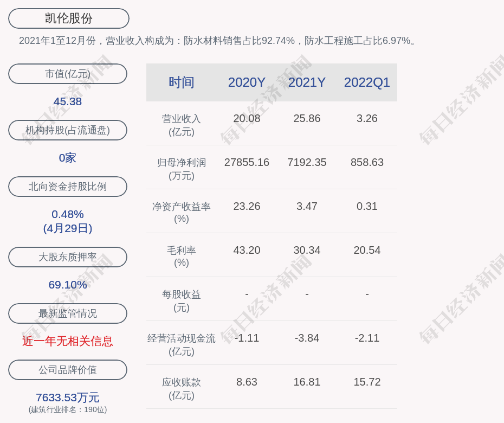The width and height of the screenshot is (504, 423).
Task: Select the (4月29日) date text
Action: point(68,228)
